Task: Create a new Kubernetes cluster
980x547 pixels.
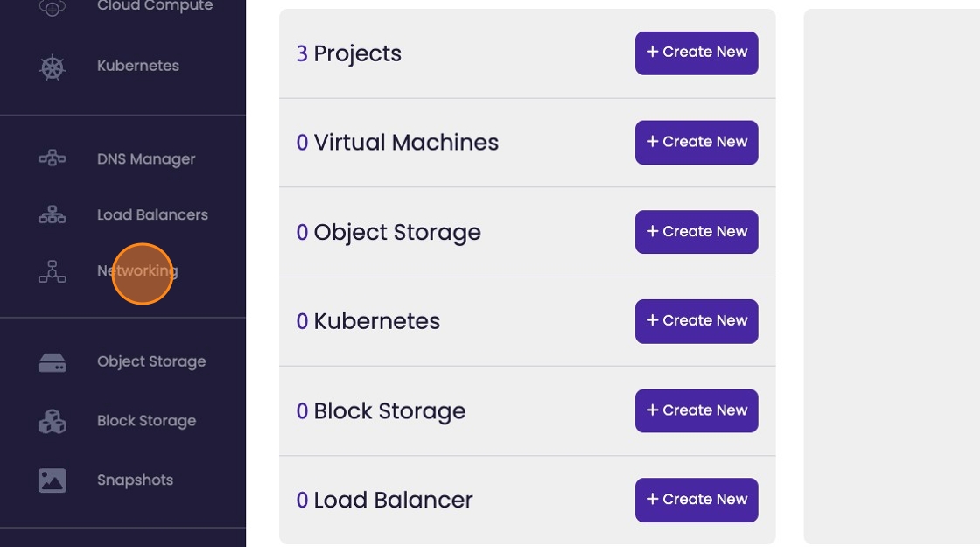Action: click(x=696, y=321)
